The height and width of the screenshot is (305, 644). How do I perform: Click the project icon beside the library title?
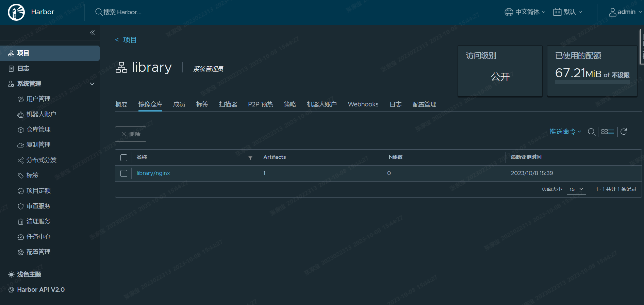pos(121,67)
